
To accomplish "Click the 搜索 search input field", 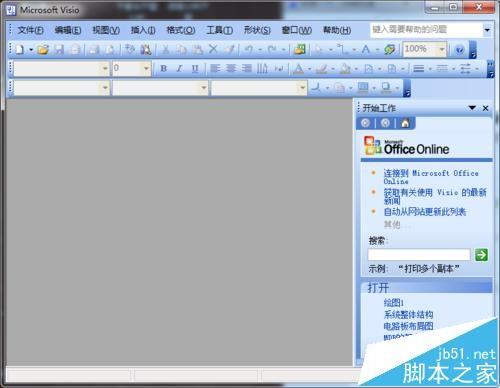I will pyautogui.click(x=419, y=255).
